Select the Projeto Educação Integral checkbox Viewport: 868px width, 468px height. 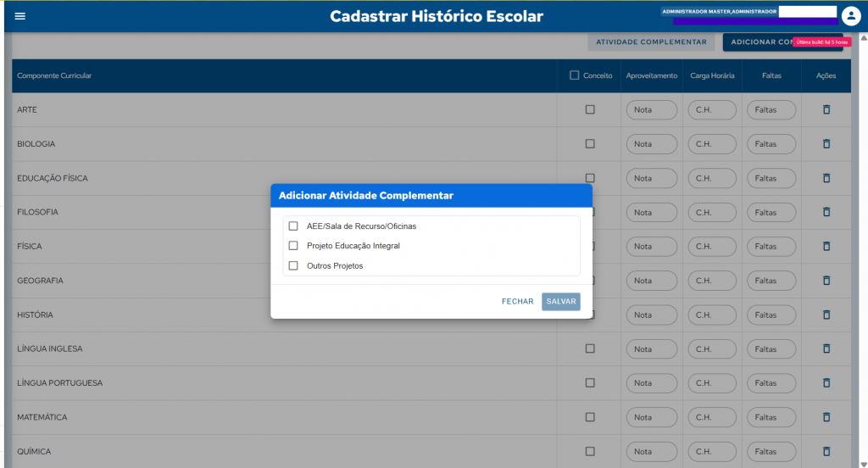click(293, 246)
